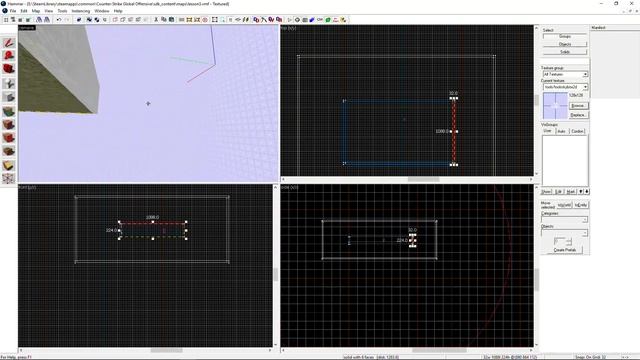The width and height of the screenshot is (640, 360).
Task: Switch to the User VisGroups tab
Action: tap(547, 131)
